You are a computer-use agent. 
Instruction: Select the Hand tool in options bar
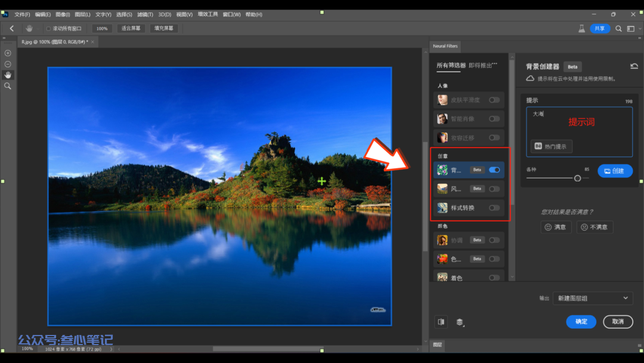[x=29, y=29]
